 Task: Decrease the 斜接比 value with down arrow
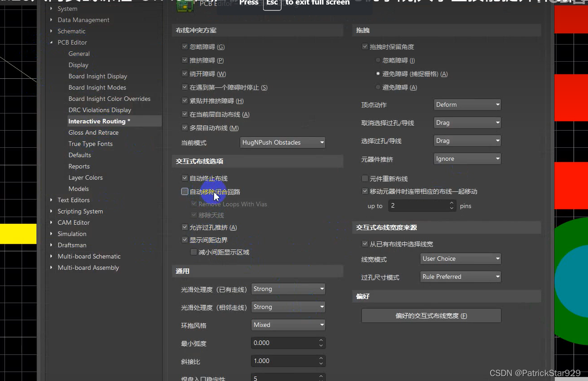(x=321, y=363)
